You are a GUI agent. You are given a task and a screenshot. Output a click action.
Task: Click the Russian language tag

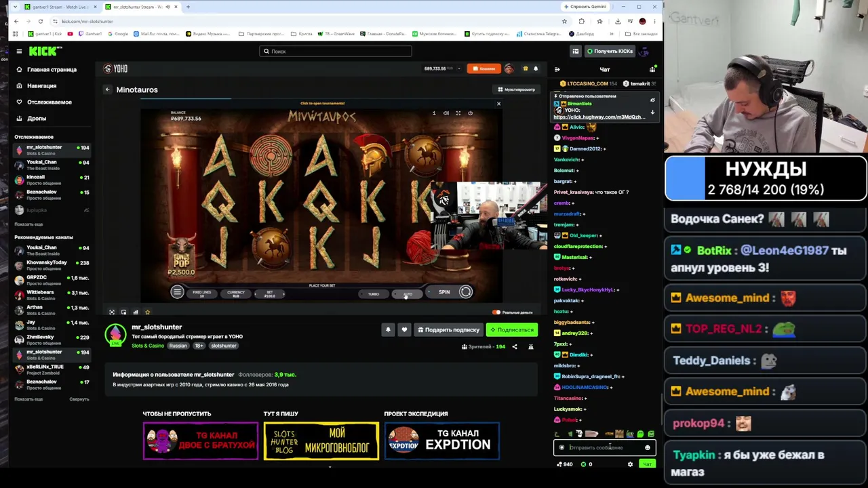(x=178, y=346)
